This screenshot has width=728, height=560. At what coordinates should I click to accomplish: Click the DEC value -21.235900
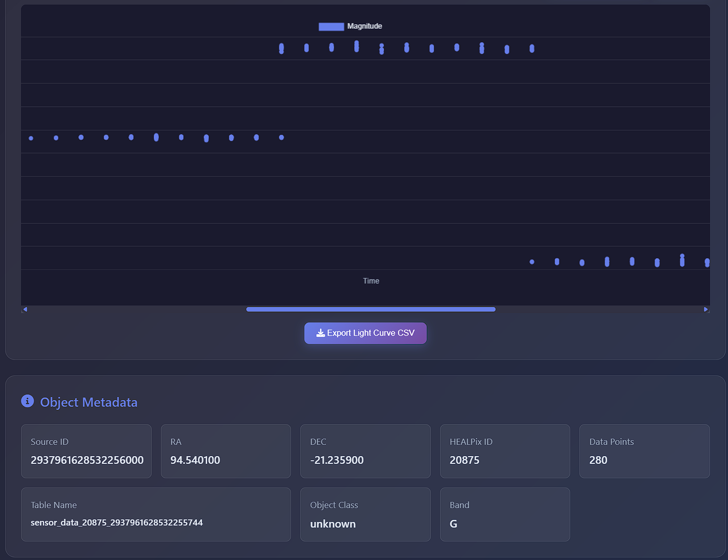tap(337, 460)
